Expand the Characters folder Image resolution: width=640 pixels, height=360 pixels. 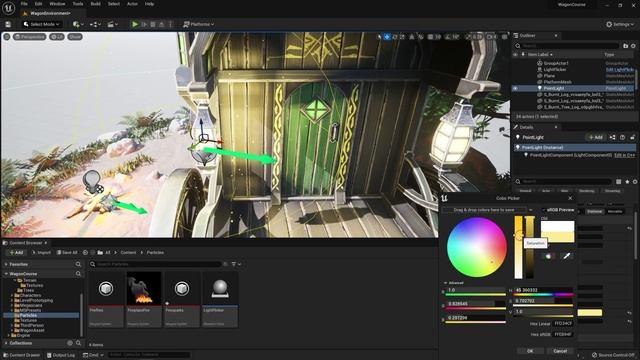(12, 296)
